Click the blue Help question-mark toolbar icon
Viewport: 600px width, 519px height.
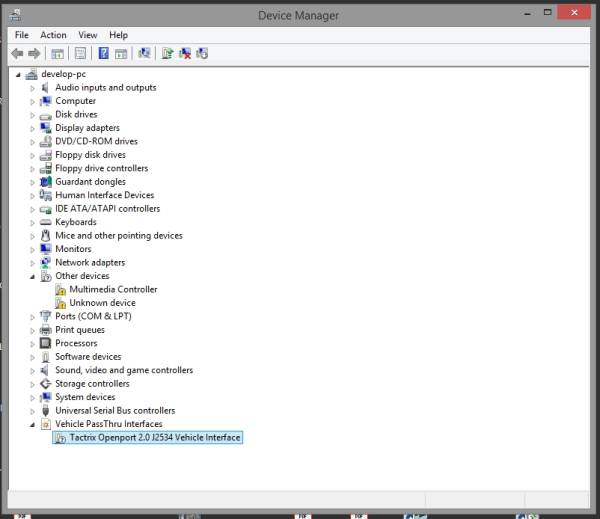[x=103, y=53]
